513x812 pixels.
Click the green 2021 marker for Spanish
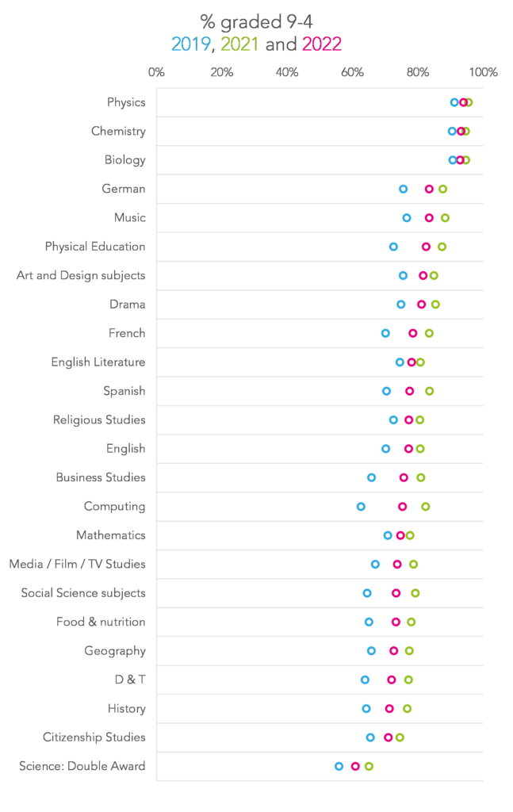[430, 391]
